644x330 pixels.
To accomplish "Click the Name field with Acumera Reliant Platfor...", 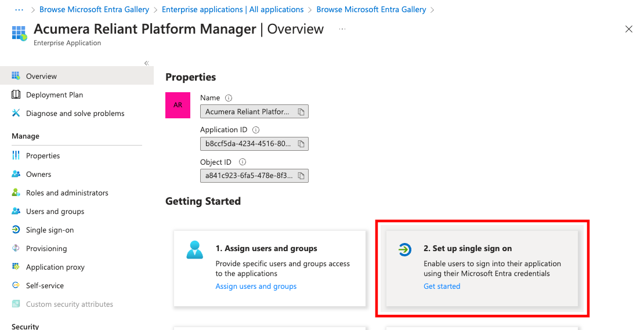I will [254, 111].
